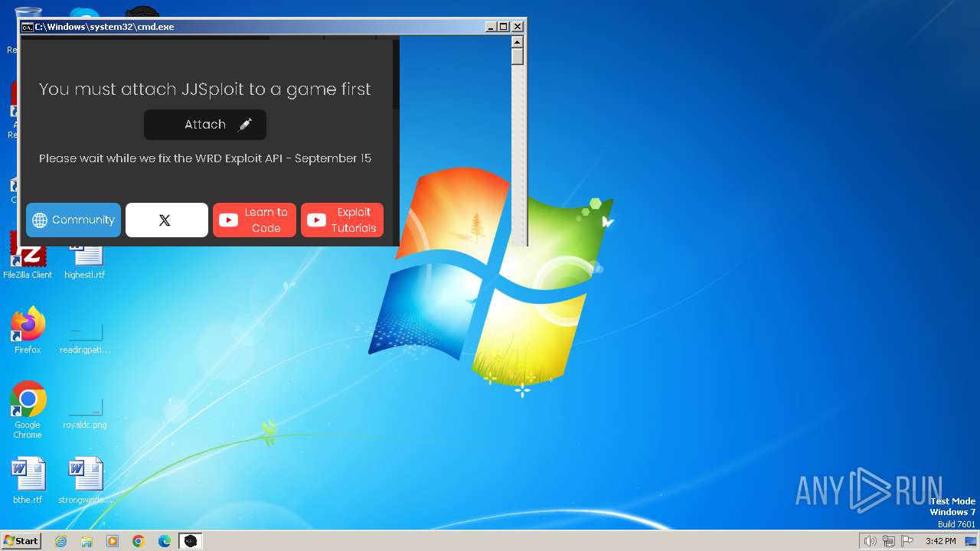Open the Exploit Tutorials YouTube button
Image resolution: width=980 pixels, height=551 pixels.
click(342, 220)
